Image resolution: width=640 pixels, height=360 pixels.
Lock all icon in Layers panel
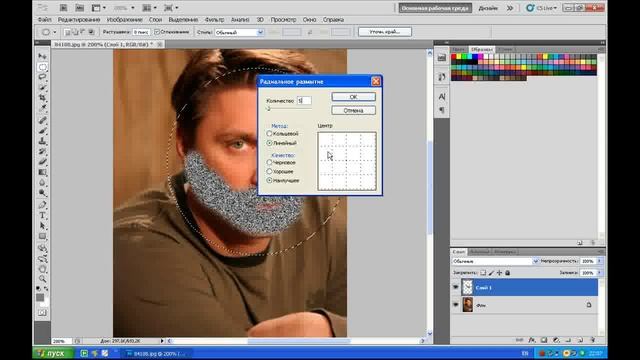click(x=507, y=273)
